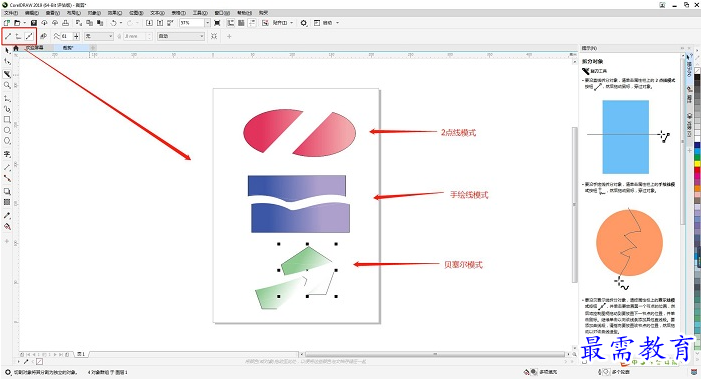Open the 窗口 menu

click(x=221, y=13)
